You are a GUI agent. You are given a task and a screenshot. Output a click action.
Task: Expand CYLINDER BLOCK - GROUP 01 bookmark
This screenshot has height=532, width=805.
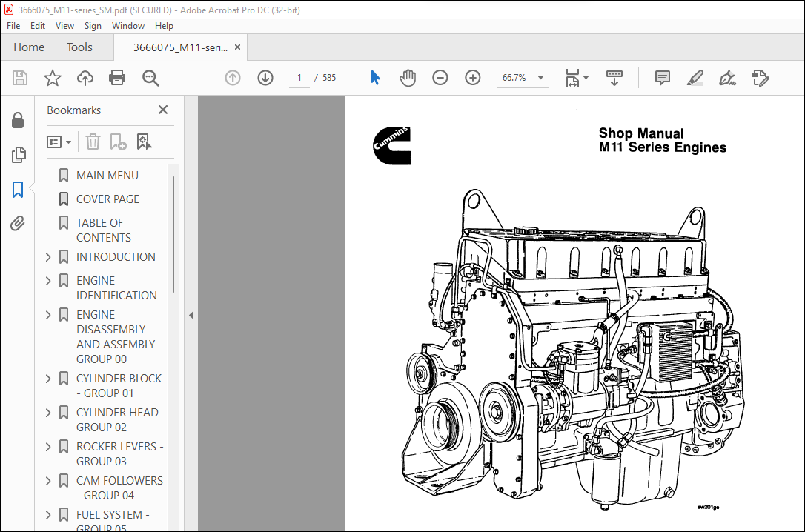(48, 379)
